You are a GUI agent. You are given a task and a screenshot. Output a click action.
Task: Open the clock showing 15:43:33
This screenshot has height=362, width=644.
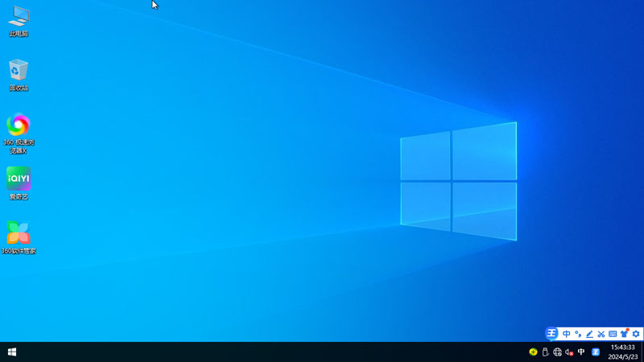pos(622,352)
